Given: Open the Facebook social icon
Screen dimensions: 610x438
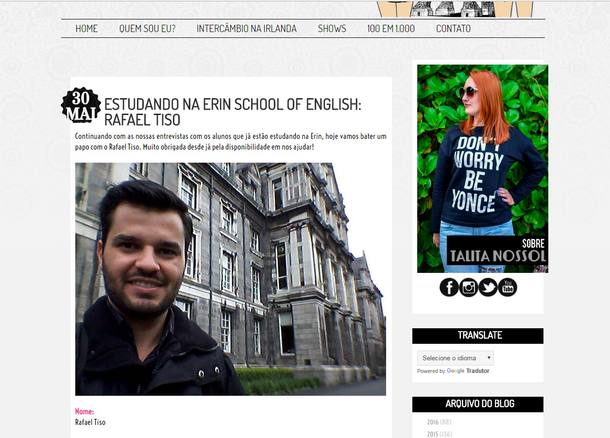Looking at the screenshot, I should [449, 287].
